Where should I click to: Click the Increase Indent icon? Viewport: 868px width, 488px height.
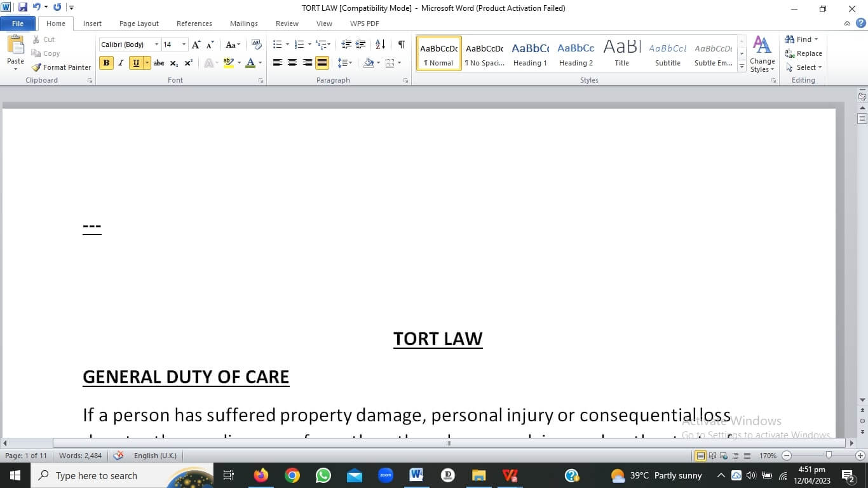click(x=360, y=44)
